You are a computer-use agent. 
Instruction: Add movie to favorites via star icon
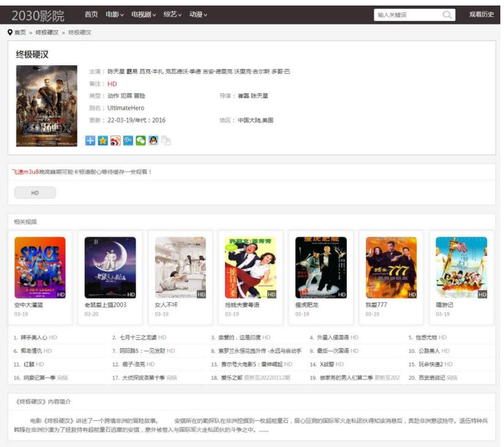click(103, 141)
